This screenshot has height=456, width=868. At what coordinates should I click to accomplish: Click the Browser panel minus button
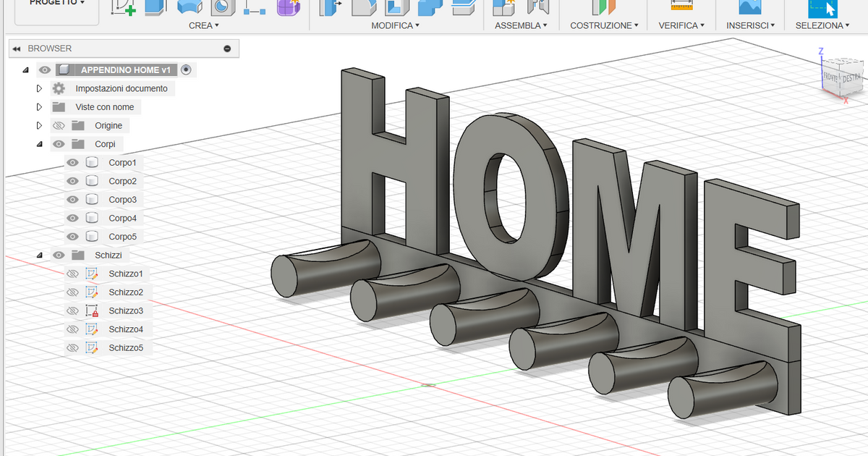[227, 48]
